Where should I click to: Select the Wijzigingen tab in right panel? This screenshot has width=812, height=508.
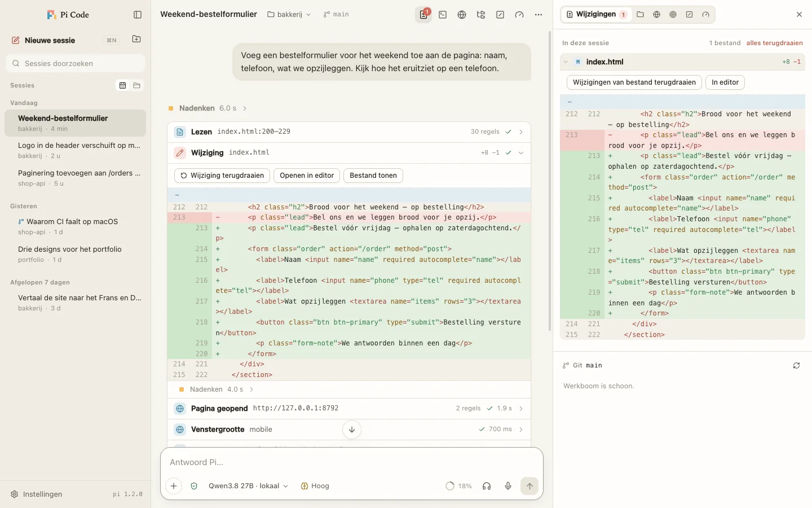(596, 15)
